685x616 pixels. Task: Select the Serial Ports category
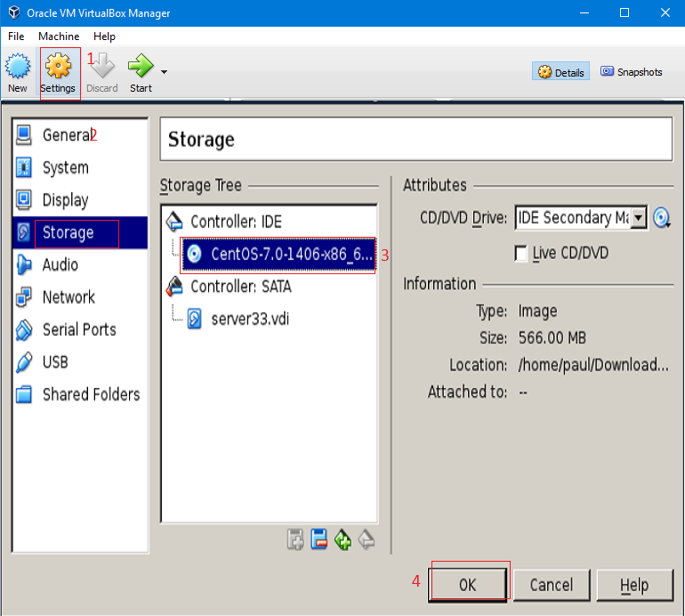point(80,329)
